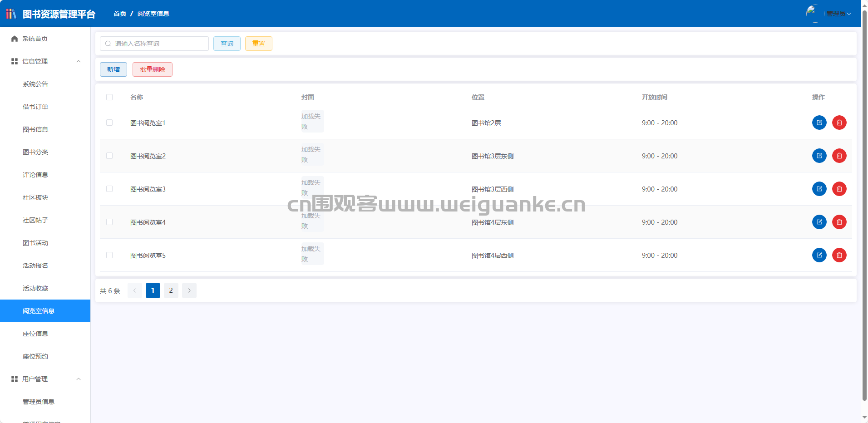868x423 pixels.
Task: Focus the 请输入名称查询 search field
Action: point(154,44)
